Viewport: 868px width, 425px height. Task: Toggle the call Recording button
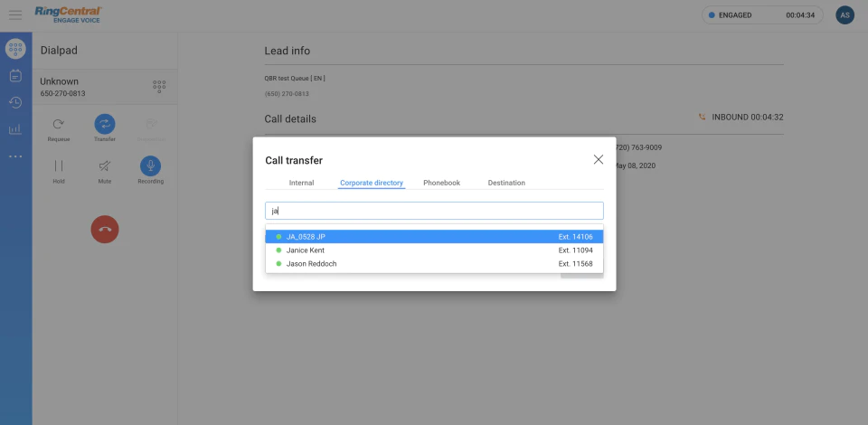[x=151, y=166]
